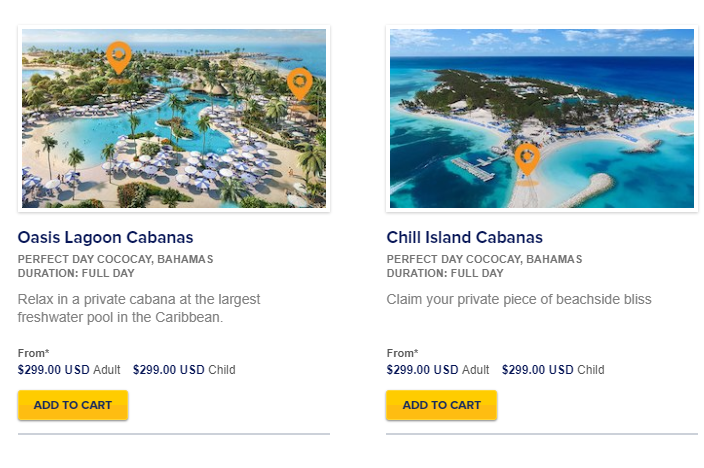Select the Chill Island Adult price
The image size is (704, 468).
438,370
